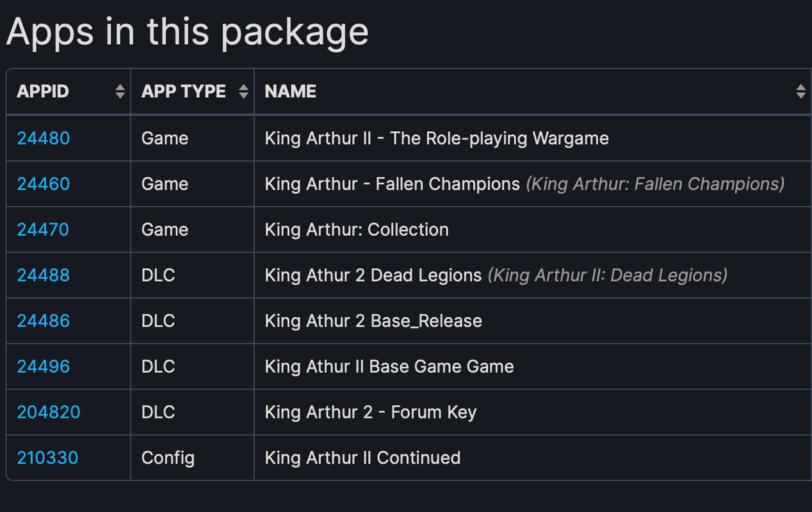The image size is (812, 512).
Task: Click King Arthur: Collection name cell
Action: 357,230
